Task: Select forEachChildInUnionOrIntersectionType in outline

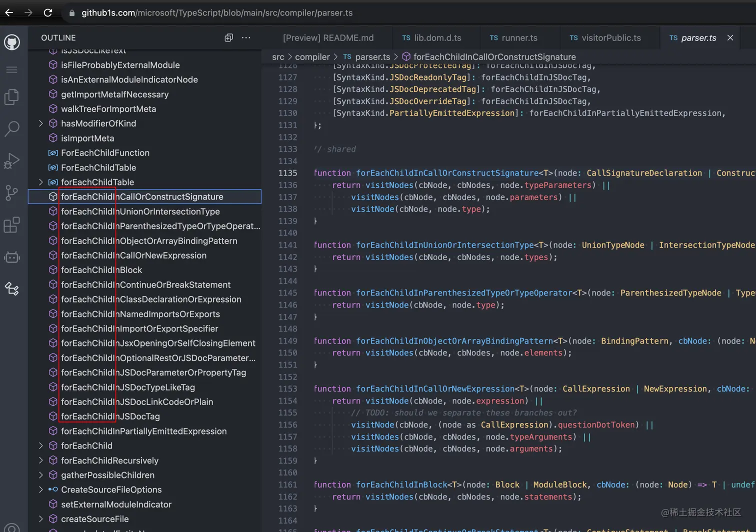Action: tap(144, 211)
